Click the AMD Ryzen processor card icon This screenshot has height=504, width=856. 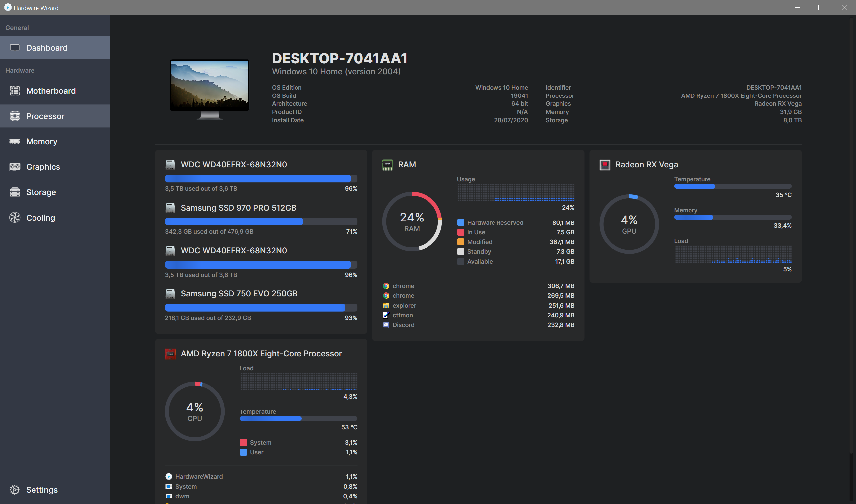(x=170, y=354)
